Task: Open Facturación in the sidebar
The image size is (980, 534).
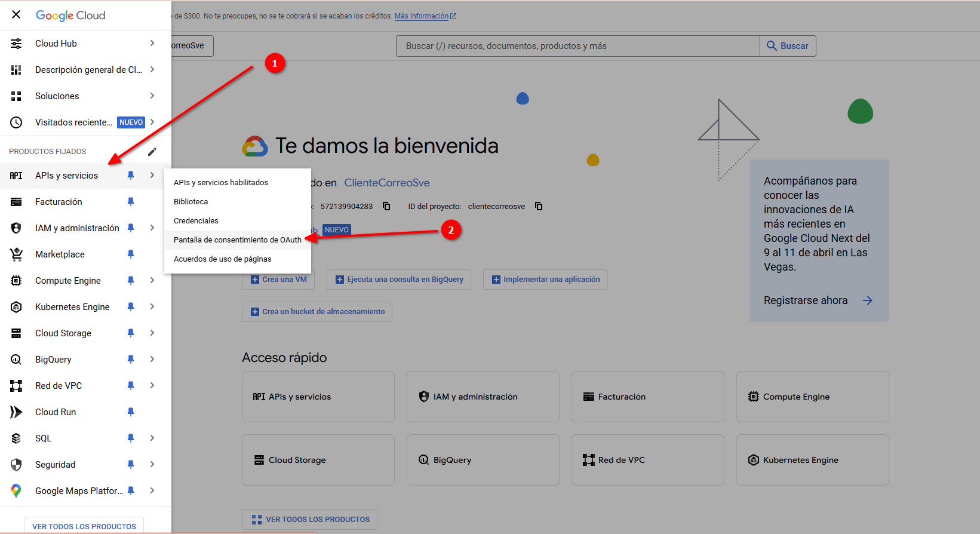Action: 59,202
